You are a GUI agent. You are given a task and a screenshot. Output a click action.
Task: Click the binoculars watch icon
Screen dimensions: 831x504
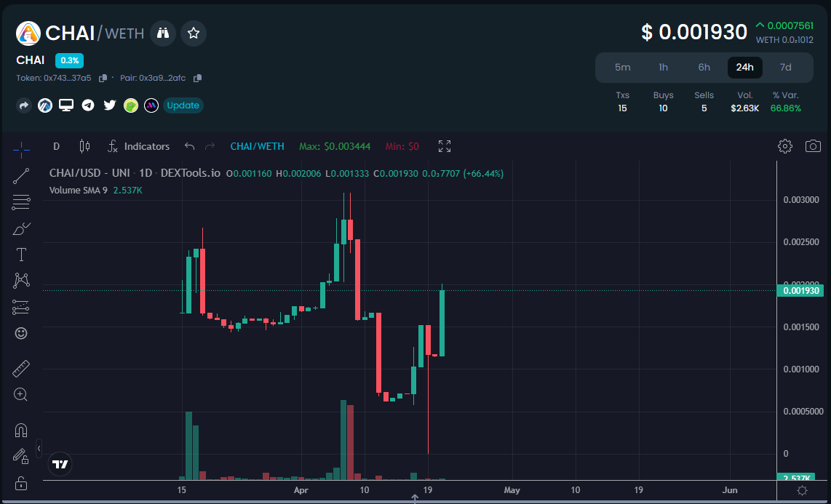pyautogui.click(x=163, y=33)
